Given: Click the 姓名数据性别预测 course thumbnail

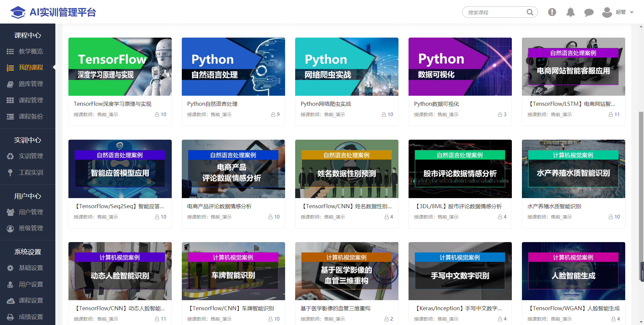Looking at the screenshot, I should (347, 169).
